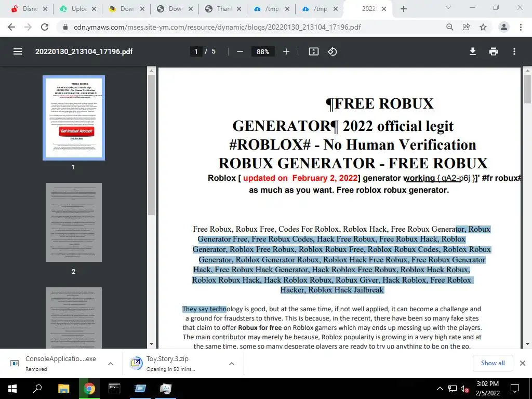Open the notification center icon
The height and width of the screenshot is (399, 532).
coord(515,389)
